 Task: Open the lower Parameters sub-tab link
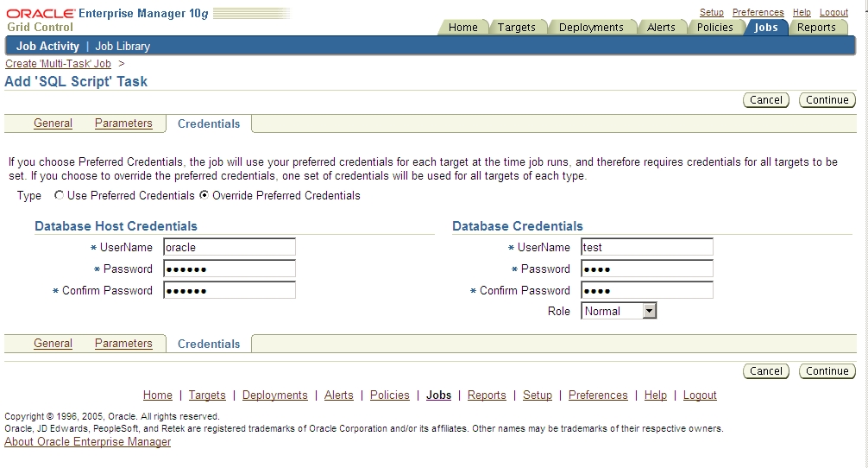(123, 343)
